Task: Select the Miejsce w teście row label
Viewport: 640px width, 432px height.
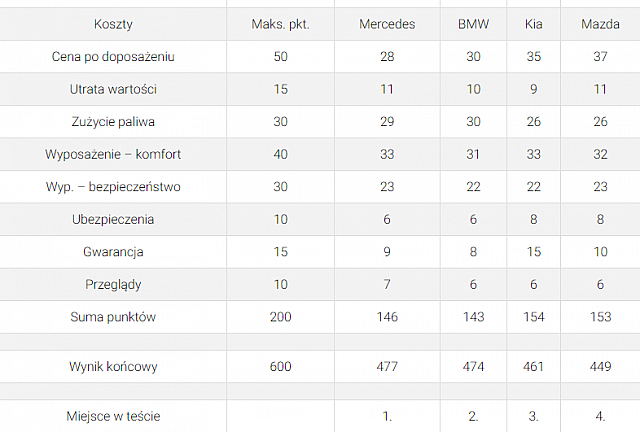Action: point(113,416)
